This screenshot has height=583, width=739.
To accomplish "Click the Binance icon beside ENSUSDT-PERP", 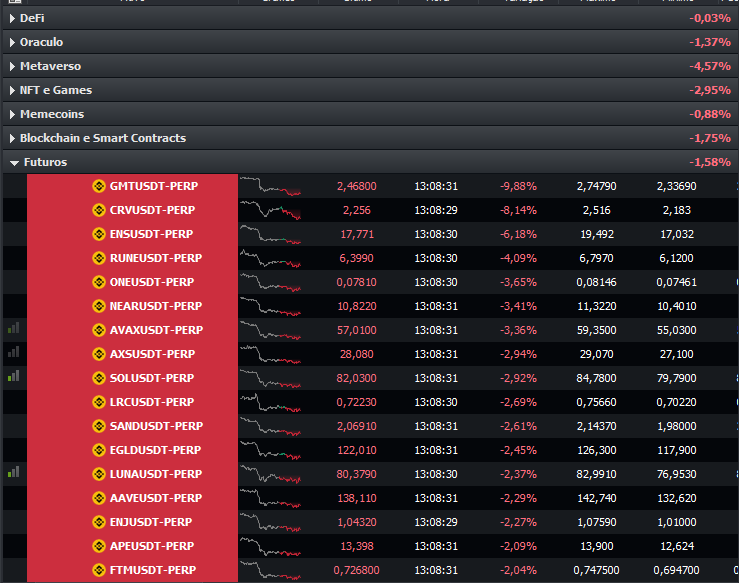I will 99,234.
